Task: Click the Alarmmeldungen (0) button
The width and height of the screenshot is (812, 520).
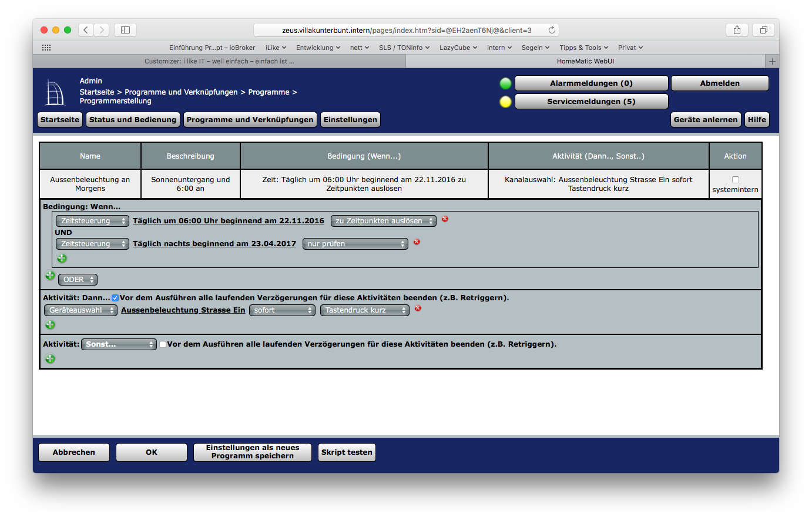Action: point(592,83)
